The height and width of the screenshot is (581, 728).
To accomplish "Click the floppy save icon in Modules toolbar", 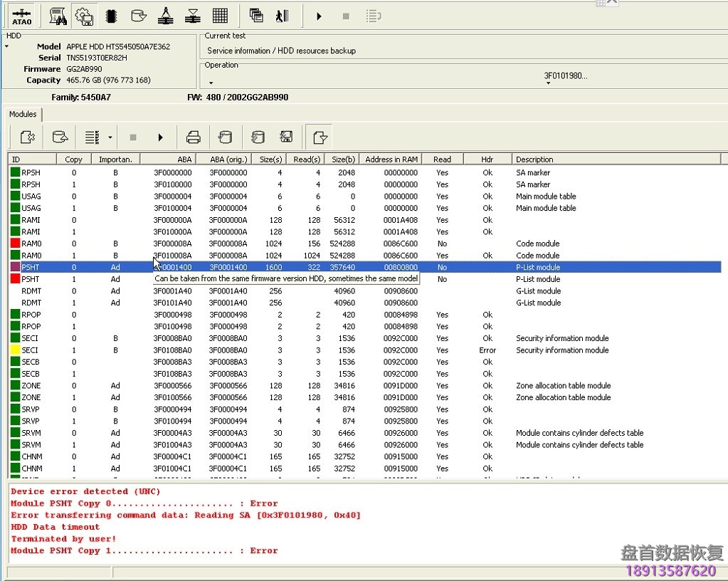I will [286, 137].
